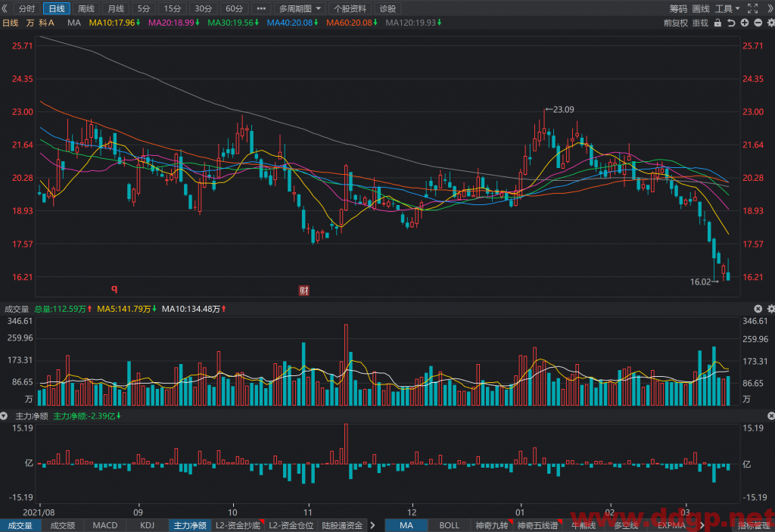
Task: Click the MA40:20.08 blue legend
Action: (x=292, y=23)
